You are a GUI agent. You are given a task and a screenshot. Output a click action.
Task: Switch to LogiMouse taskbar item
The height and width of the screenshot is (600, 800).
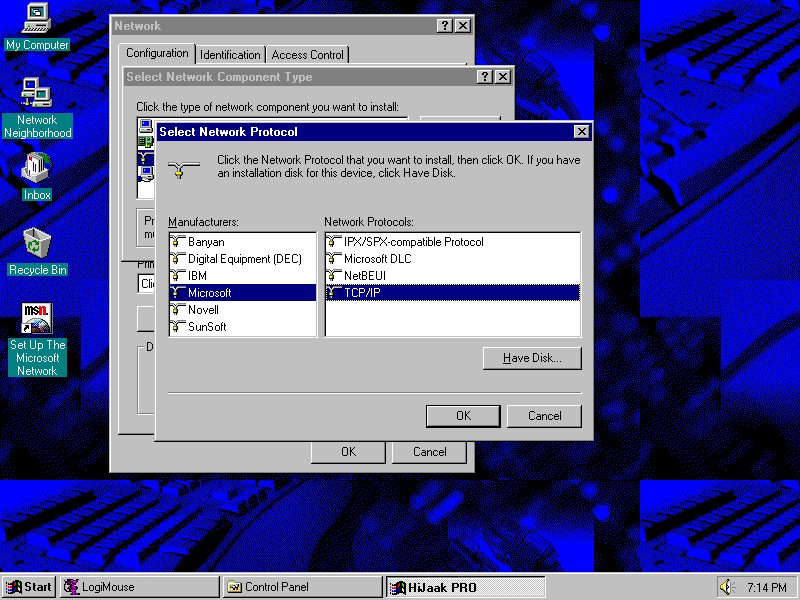click(x=138, y=587)
